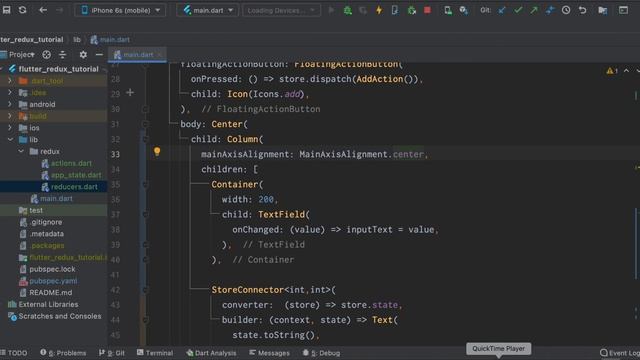Open the iPhone 6s (mobile) device dropdown
This screenshot has width=640, height=360.
tap(120, 10)
